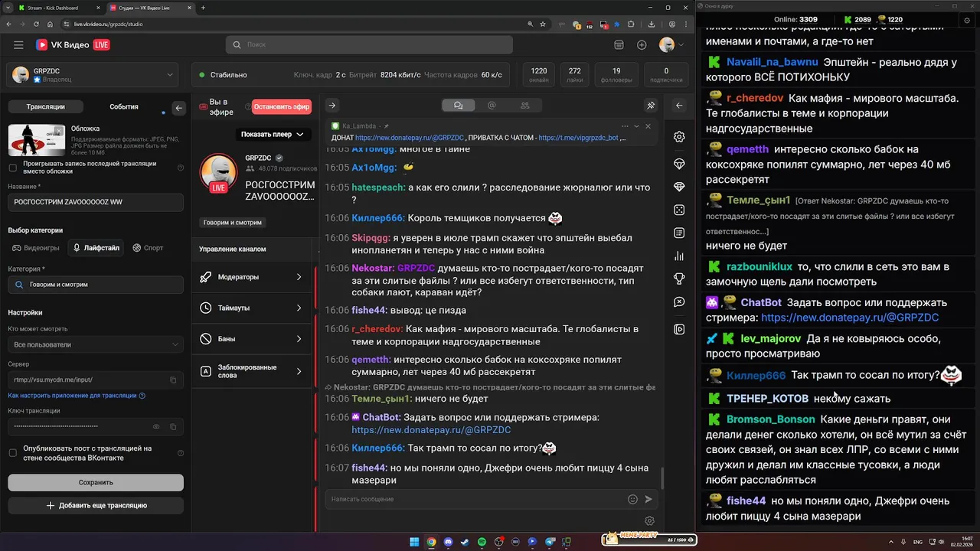Click the VK Видео LIVE logo

[x=73, y=45]
